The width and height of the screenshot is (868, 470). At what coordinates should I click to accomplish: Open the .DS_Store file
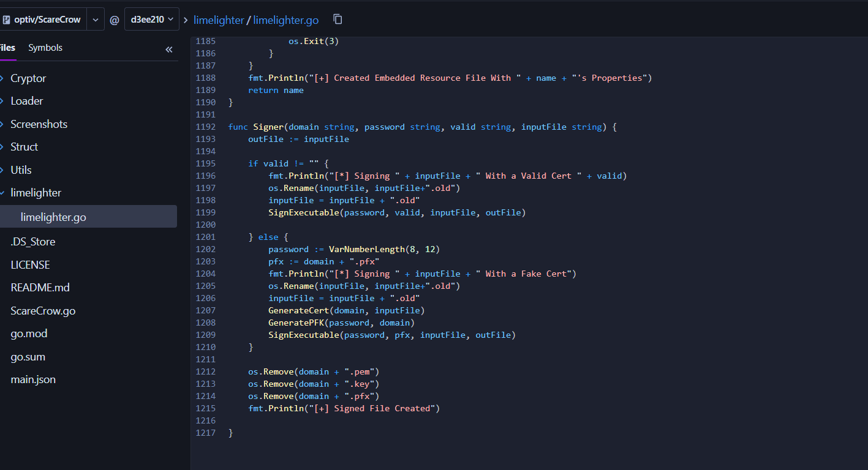(33, 242)
